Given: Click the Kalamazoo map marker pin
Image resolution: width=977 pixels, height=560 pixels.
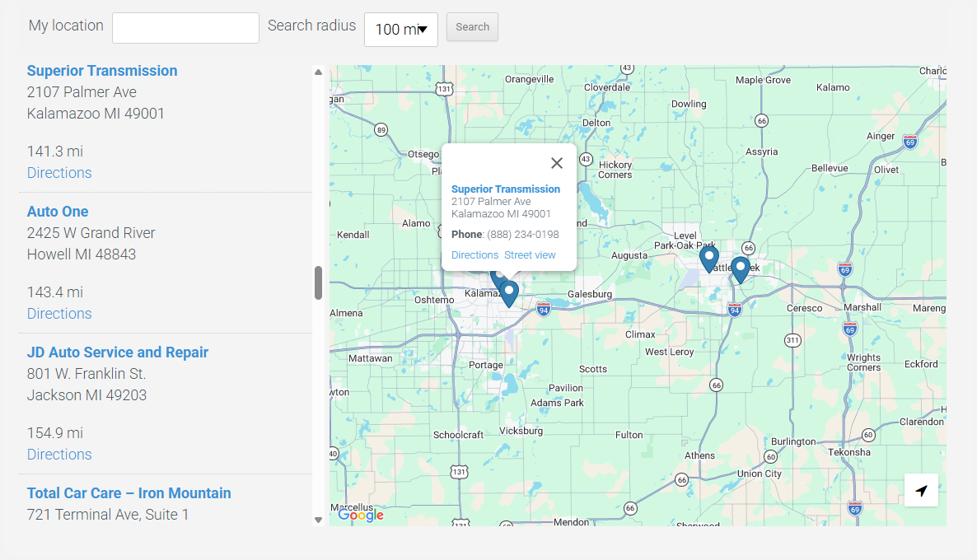Looking at the screenshot, I should pyautogui.click(x=510, y=292).
